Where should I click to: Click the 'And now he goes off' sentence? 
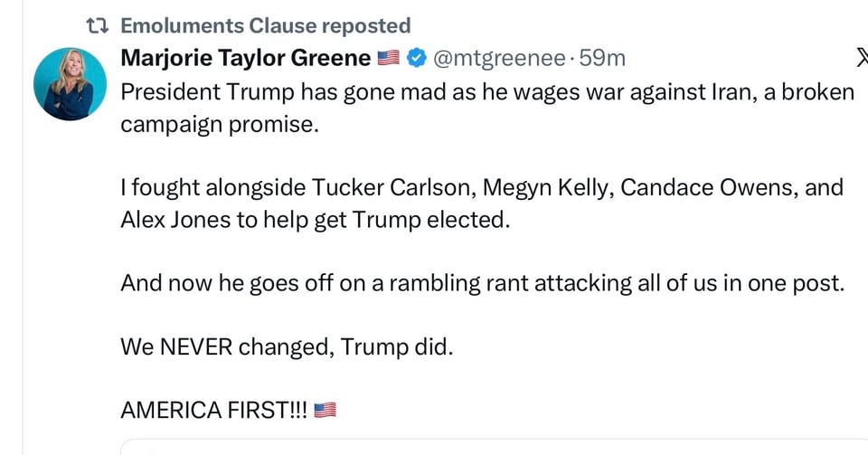[481, 283]
